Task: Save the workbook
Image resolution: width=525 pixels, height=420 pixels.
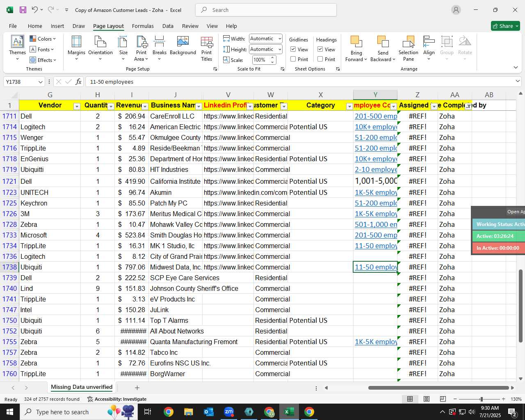Action: 23,10
